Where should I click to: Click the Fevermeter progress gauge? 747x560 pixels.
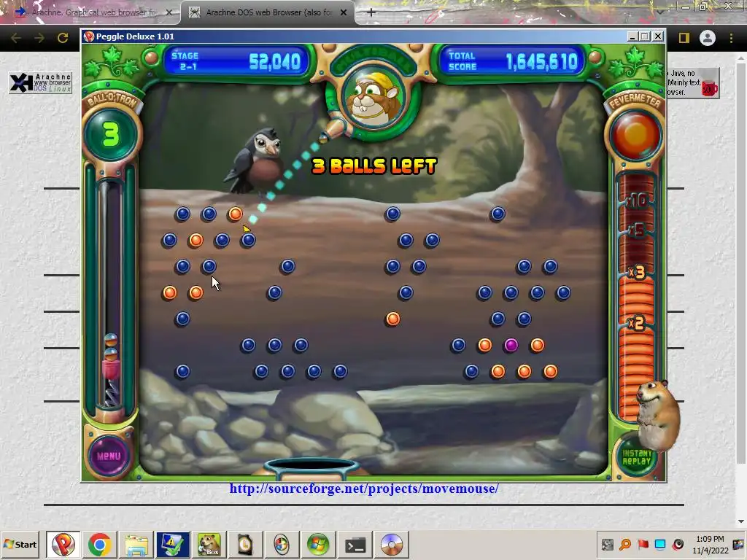point(636,297)
